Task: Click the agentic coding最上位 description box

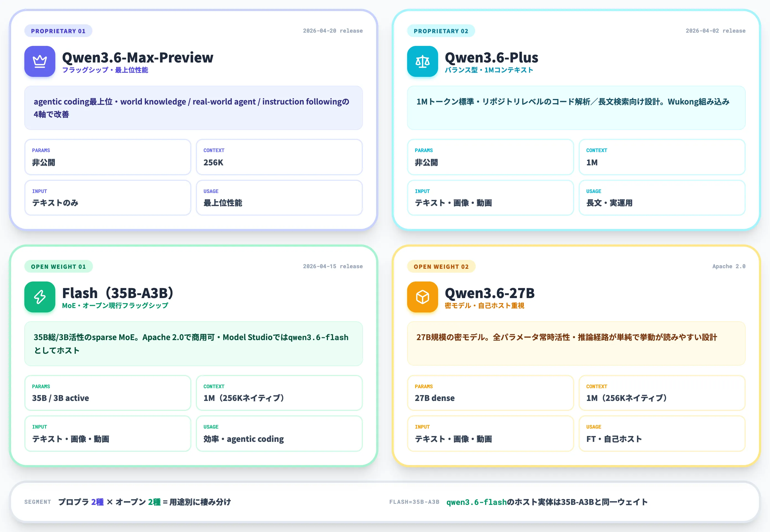Action: [193, 108]
